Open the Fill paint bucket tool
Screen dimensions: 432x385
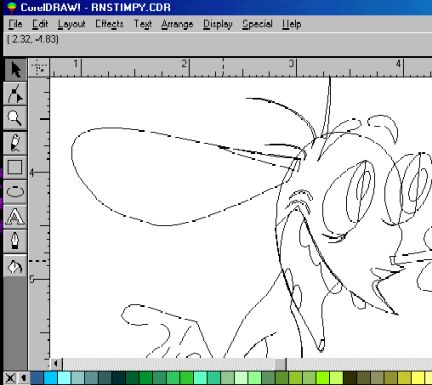[15, 266]
